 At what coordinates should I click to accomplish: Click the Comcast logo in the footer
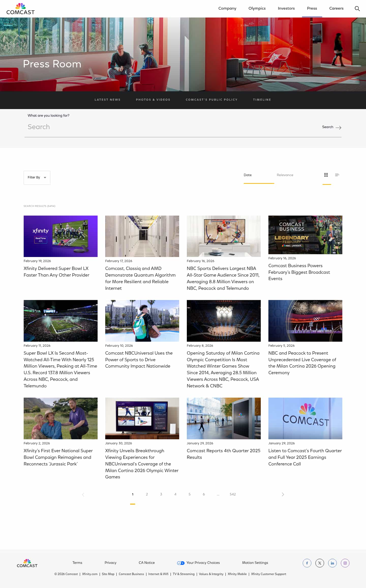coord(27,563)
